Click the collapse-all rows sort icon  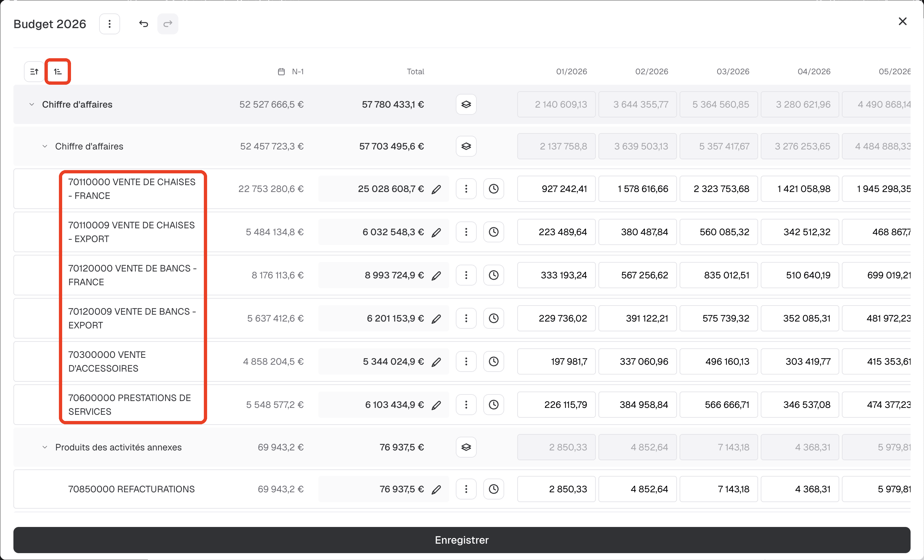[34, 72]
